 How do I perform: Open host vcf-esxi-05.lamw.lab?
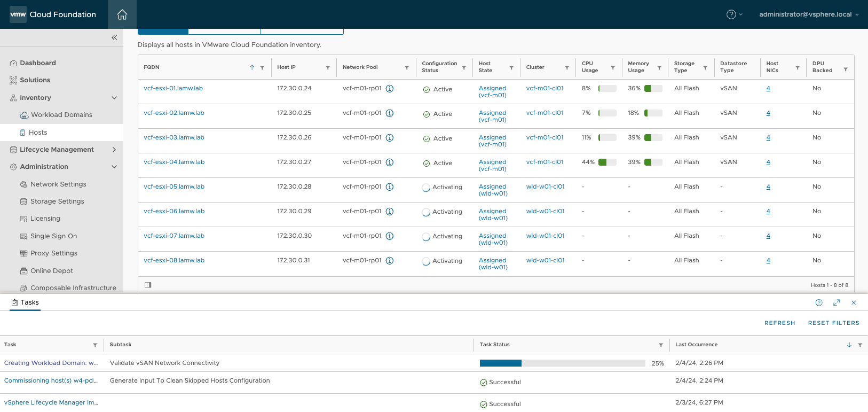coord(174,187)
